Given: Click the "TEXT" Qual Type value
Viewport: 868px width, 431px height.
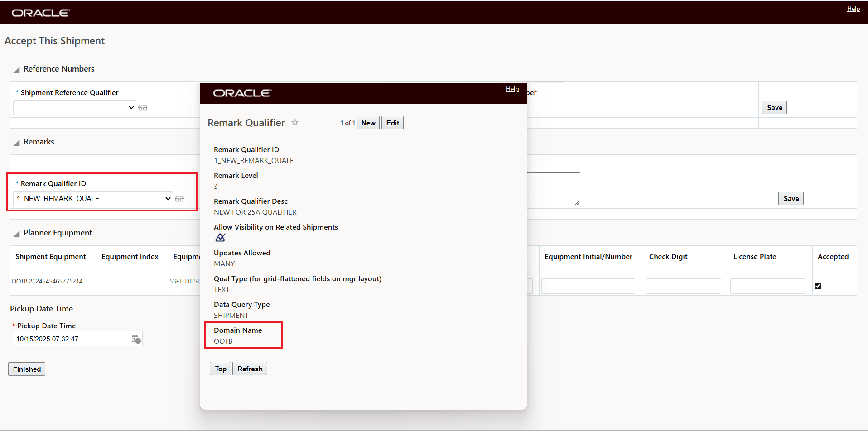Looking at the screenshot, I should click(x=222, y=289).
